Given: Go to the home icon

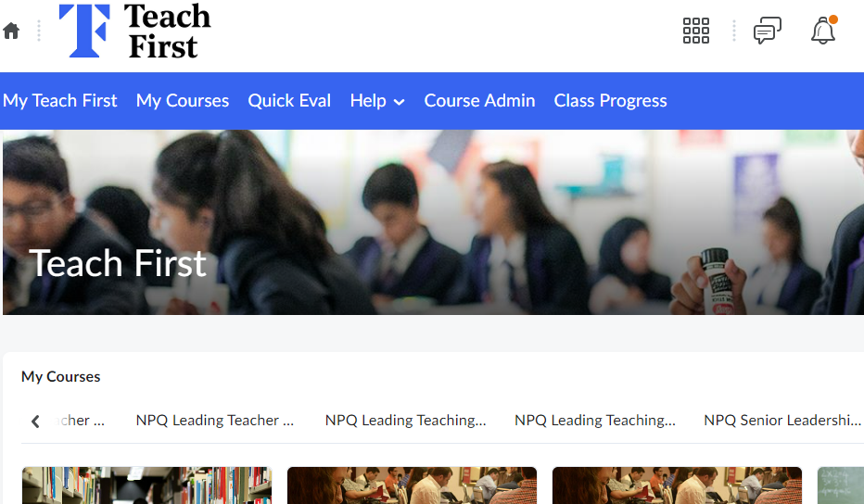Looking at the screenshot, I should coord(11,31).
